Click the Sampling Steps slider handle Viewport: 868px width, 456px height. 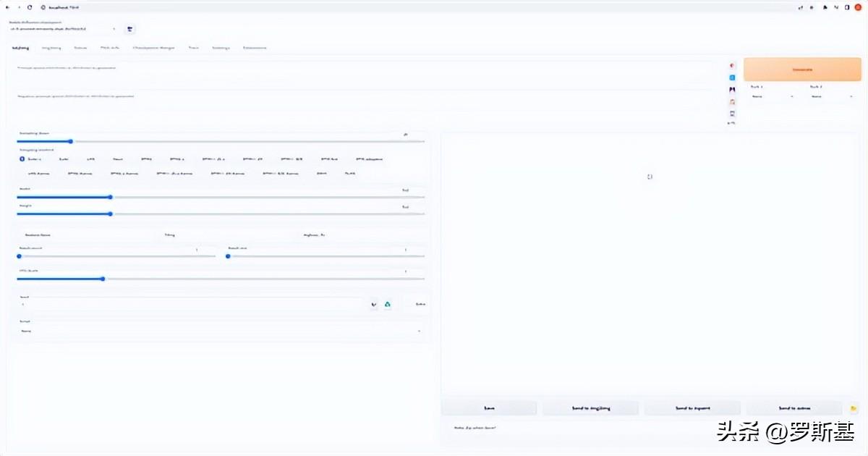[70, 141]
